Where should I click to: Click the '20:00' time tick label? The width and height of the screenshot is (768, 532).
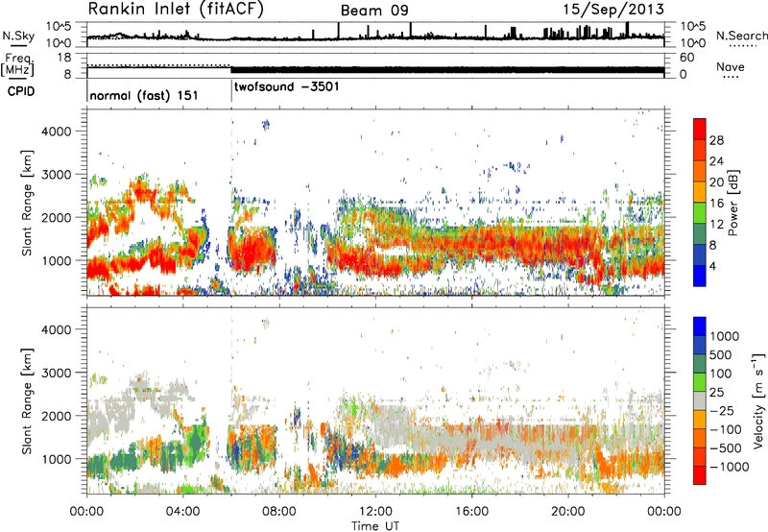pyautogui.click(x=567, y=512)
